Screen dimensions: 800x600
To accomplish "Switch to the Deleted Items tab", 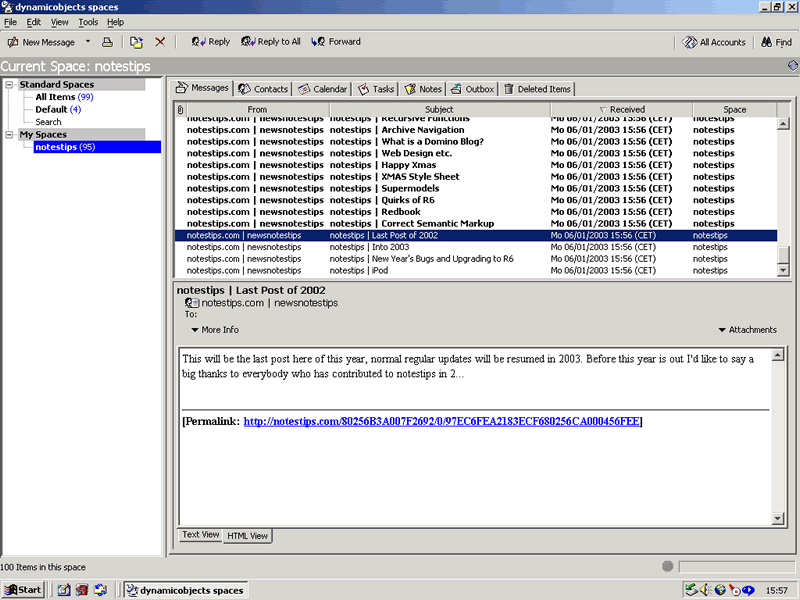I will pos(537,89).
